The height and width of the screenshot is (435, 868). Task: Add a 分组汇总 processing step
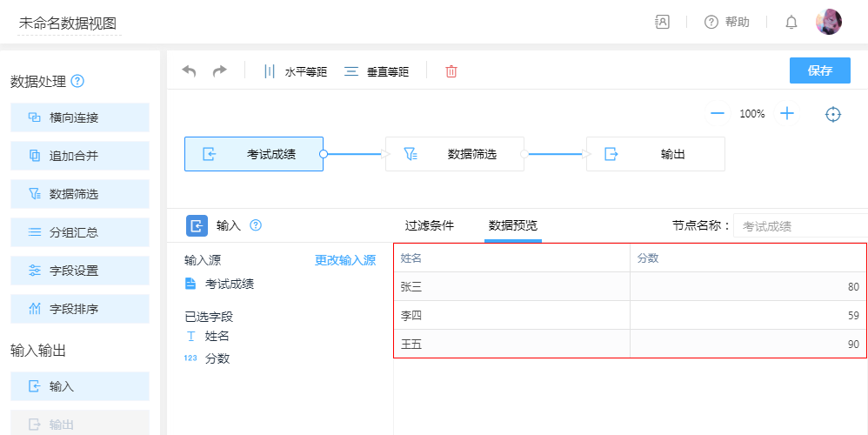coord(80,232)
